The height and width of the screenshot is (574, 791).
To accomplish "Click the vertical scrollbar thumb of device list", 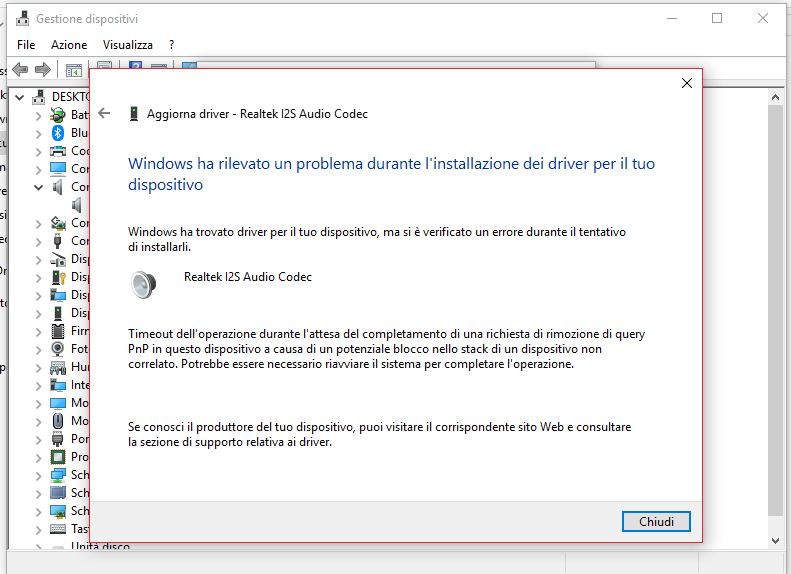I will (775, 310).
